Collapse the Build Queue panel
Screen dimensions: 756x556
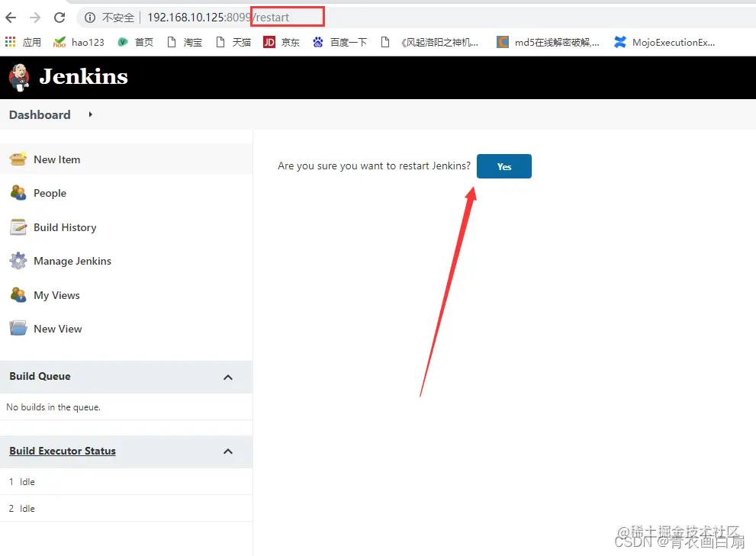[228, 377]
